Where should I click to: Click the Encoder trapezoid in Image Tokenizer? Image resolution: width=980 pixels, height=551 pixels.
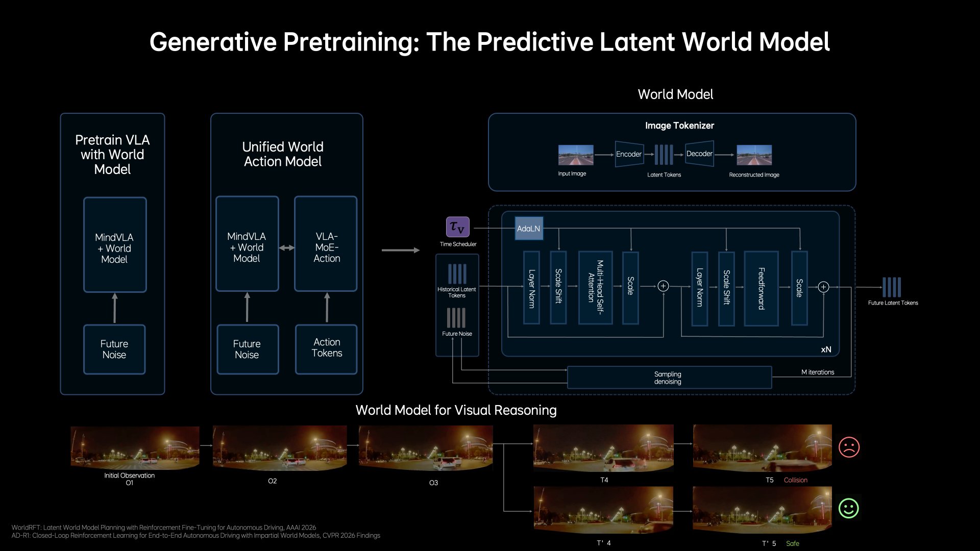pyautogui.click(x=629, y=154)
